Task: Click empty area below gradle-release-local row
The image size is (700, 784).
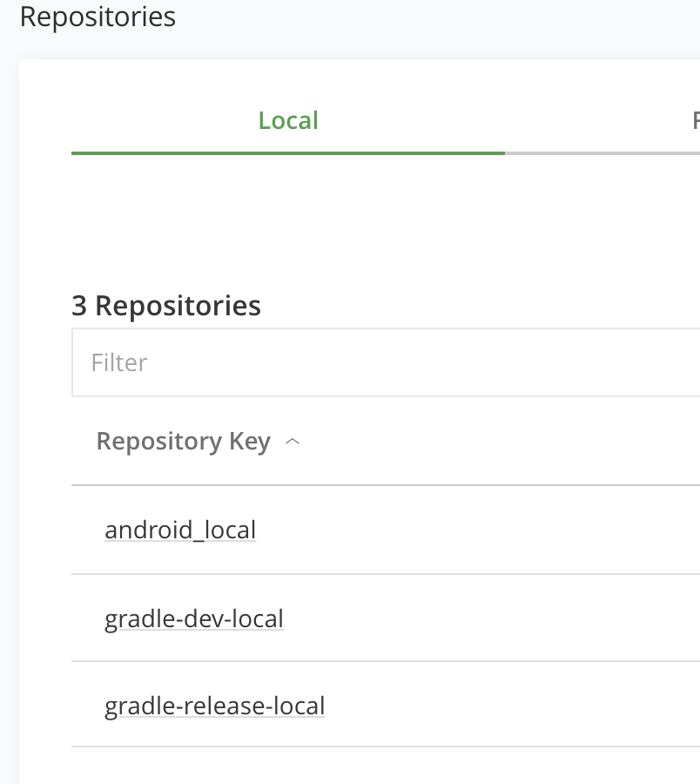Action: (348, 767)
